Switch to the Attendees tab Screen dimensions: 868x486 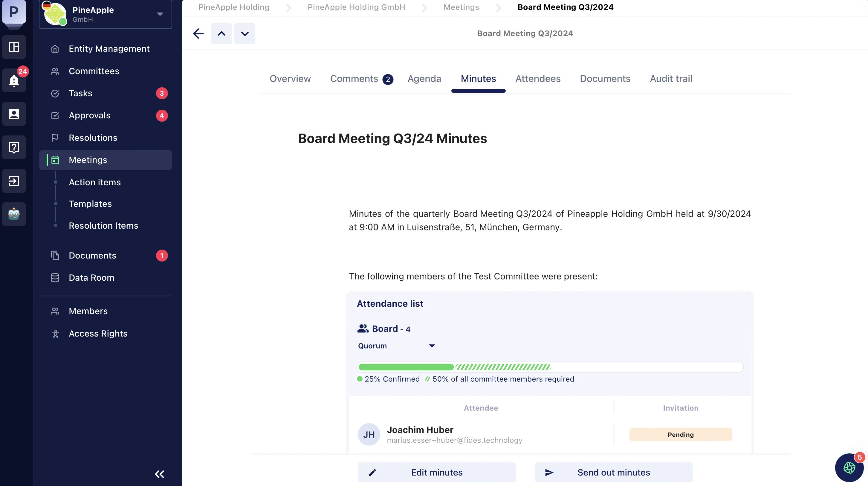tap(538, 79)
